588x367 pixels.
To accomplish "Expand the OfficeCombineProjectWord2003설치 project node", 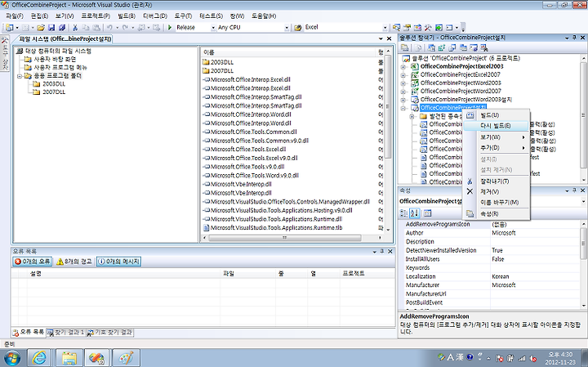I will pyautogui.click(x=403, y=100).
